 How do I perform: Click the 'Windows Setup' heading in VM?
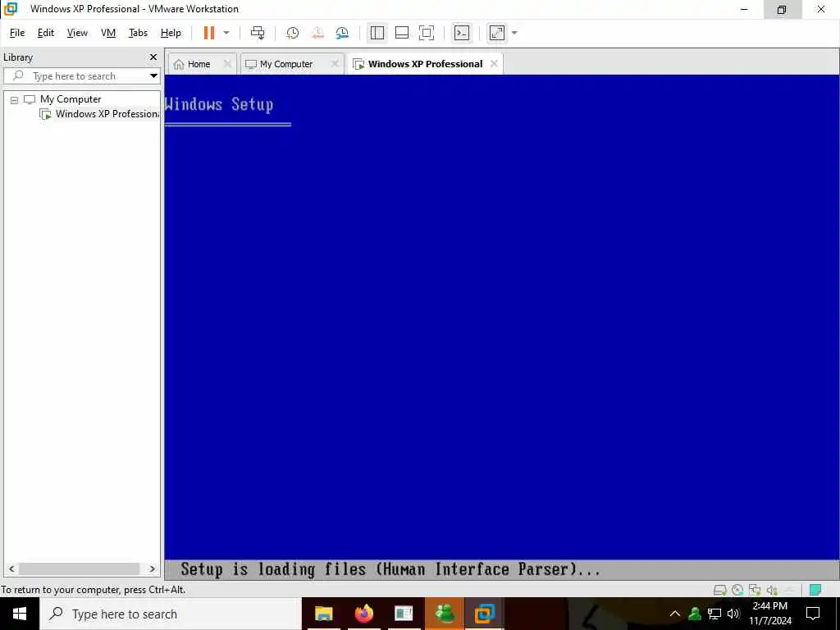coord(219,104)
